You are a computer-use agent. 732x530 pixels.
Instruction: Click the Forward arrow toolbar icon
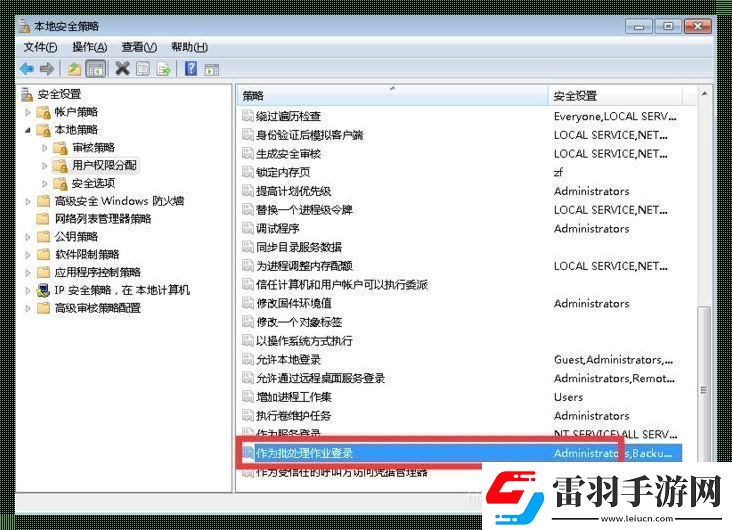(x=47, y=69)
